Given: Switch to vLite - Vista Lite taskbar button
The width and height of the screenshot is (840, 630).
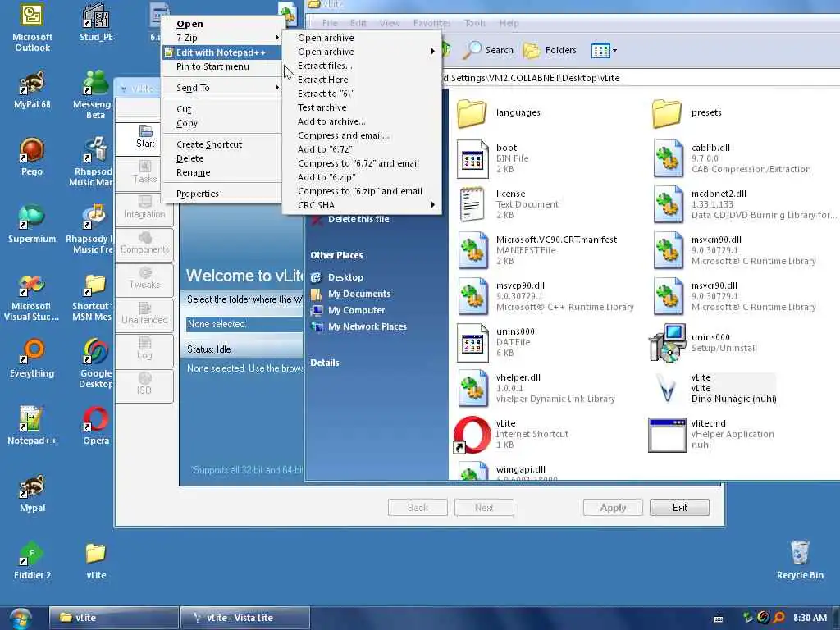Looking at the screenshot, I should pyautogui.click(x=245, y=618).
